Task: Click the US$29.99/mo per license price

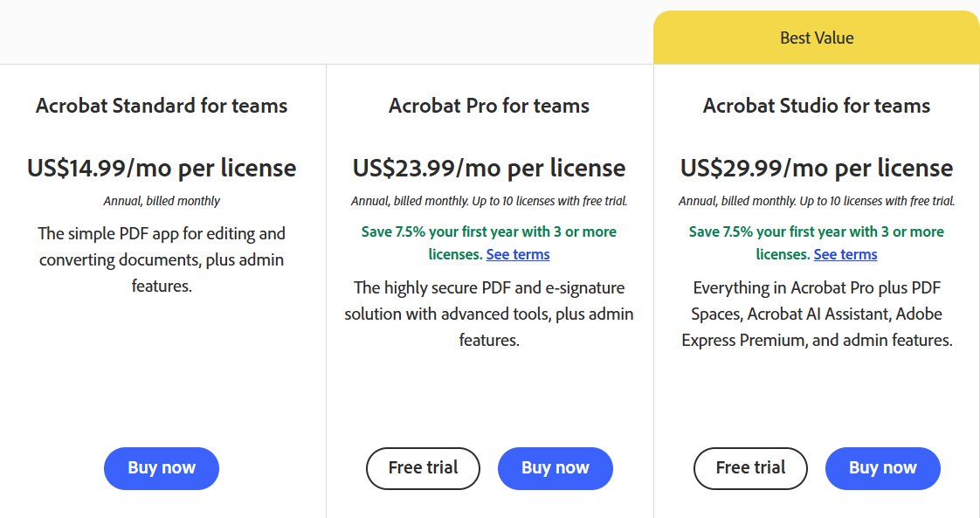Action: (x=817, y=168)
